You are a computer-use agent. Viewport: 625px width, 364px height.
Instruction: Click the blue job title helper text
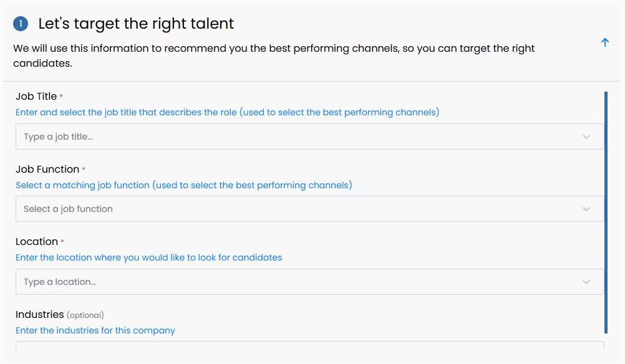[x=227, y=112]
